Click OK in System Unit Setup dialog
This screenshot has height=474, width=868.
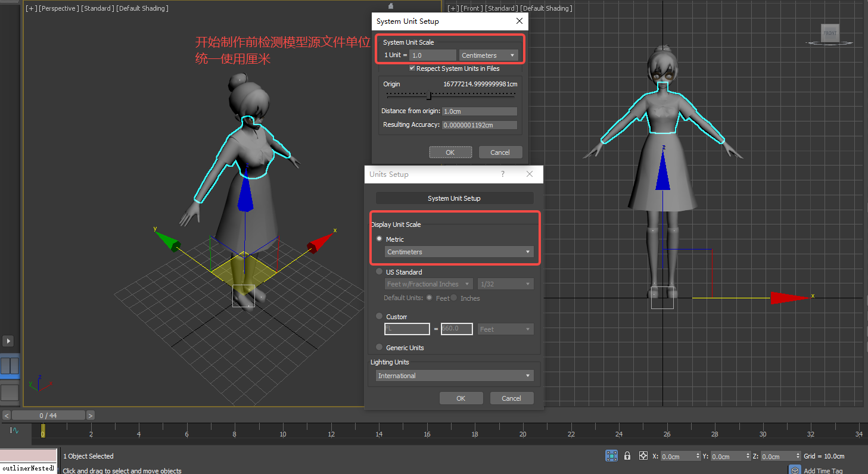tap(450, 152)
